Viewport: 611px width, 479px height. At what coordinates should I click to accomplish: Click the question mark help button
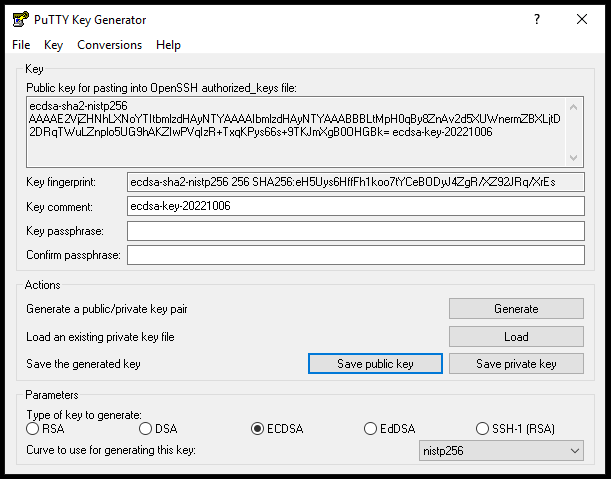537,19
